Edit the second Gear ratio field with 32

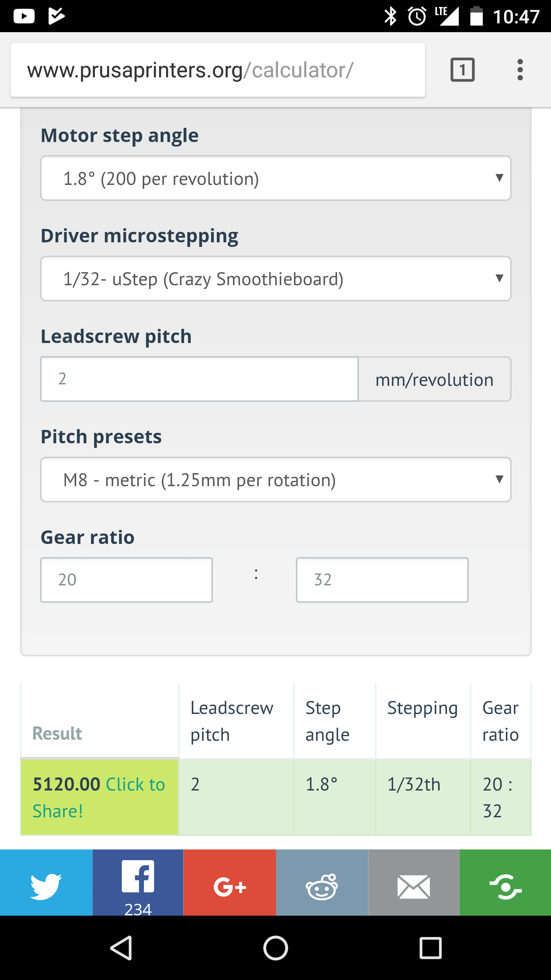(x=382, y=580)
